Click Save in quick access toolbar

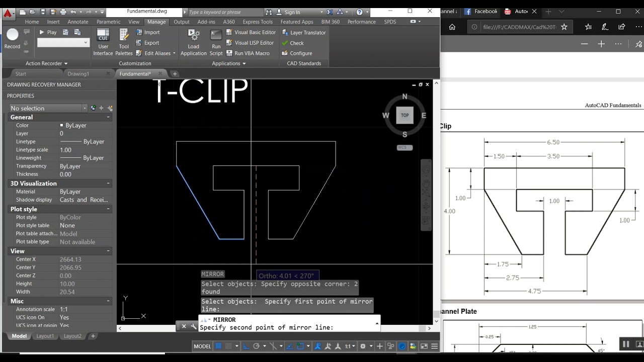click(x=43, y=12)
